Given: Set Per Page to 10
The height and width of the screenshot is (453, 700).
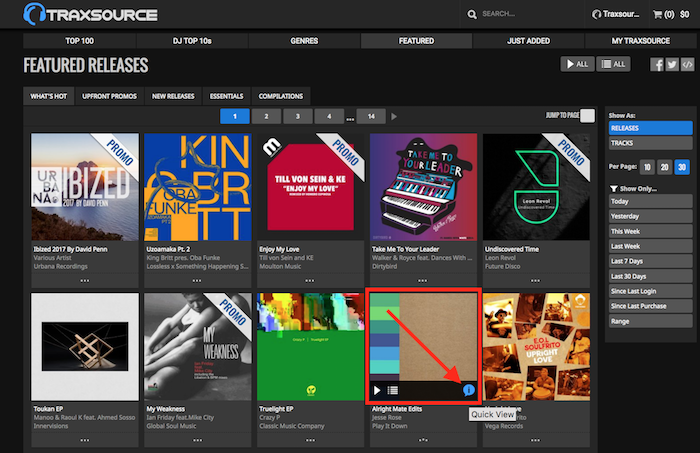Looking at the screenshot, I should 649,167.
